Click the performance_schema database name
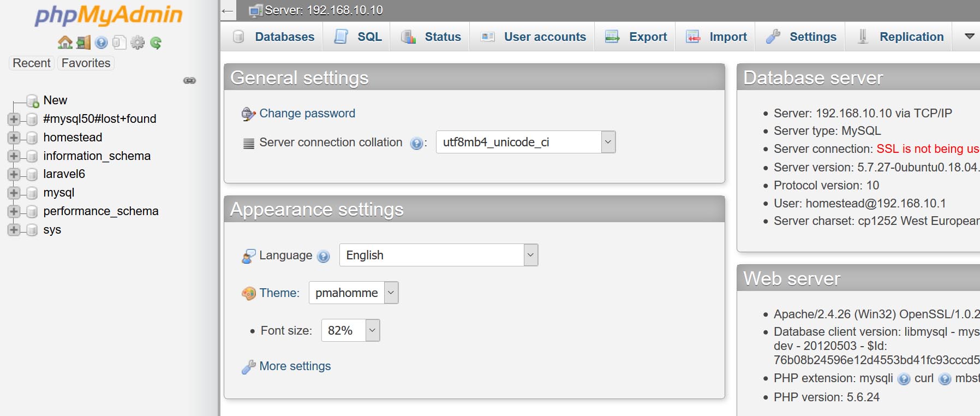 (x=101, y=211)
